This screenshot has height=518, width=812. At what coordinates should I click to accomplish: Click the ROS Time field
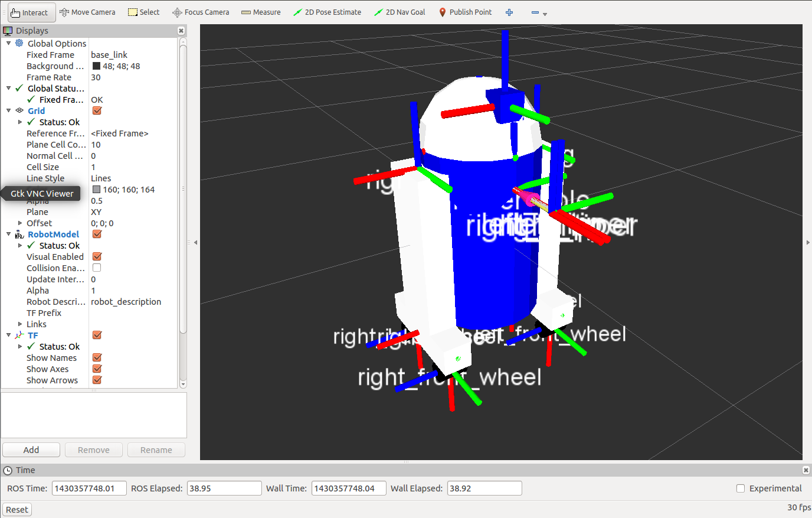(x=90, y=488)
